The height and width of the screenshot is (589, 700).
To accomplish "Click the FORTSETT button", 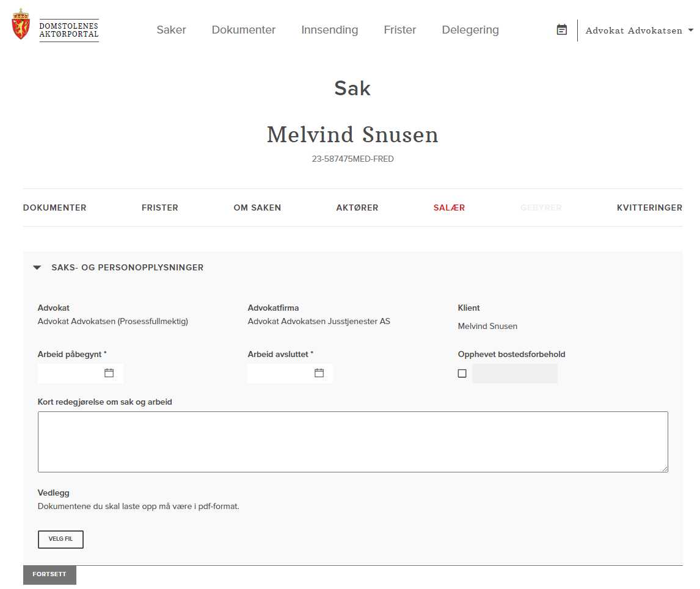I will tap(49, 575).
